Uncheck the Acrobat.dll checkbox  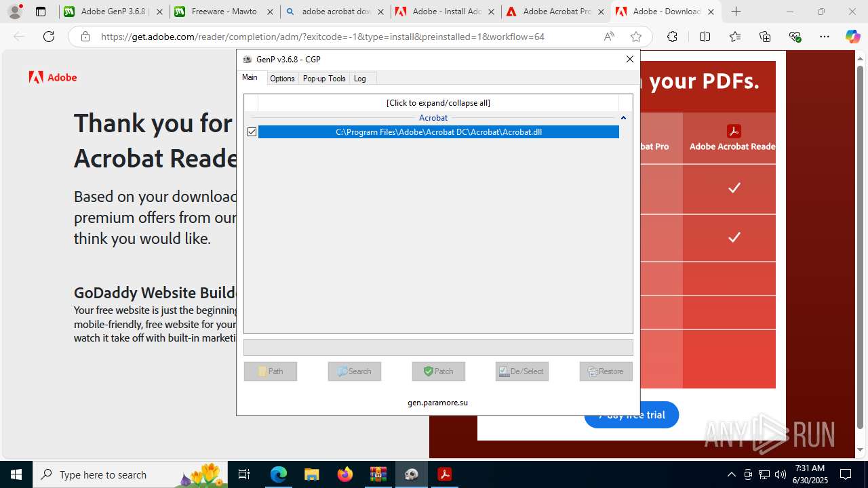[x=252, y=132]
